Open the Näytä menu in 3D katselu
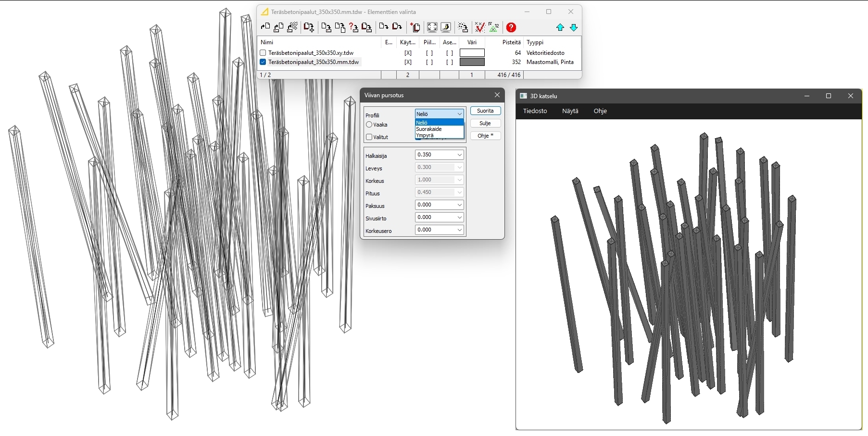 pos(570,111)
